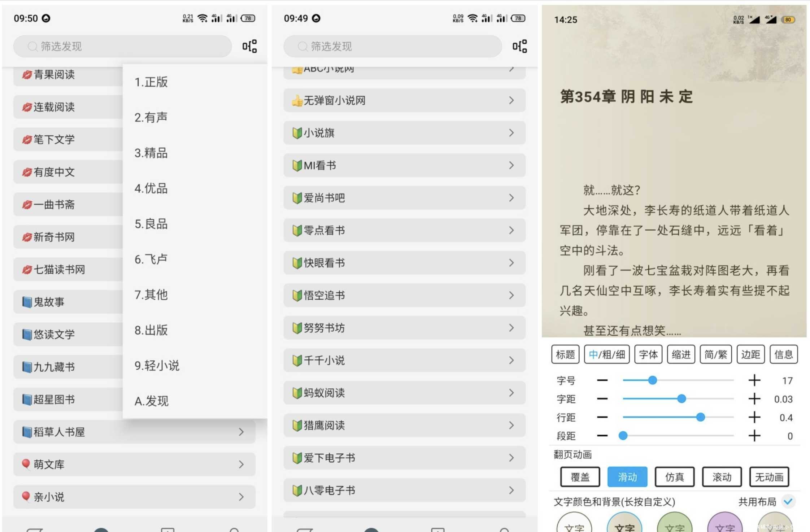Viewport: 810px width, 532px height.
Task: Expand the 千千小说 row chevron
Action: (511, 360)
